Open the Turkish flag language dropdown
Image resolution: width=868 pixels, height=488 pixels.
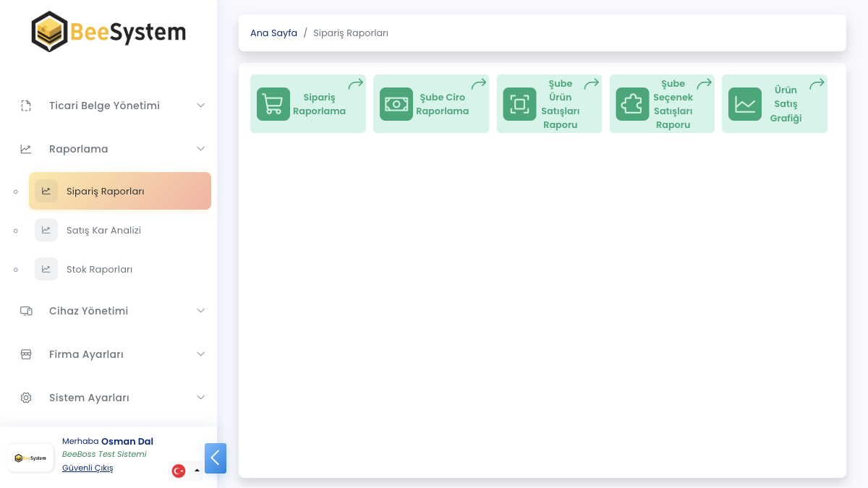185,471
